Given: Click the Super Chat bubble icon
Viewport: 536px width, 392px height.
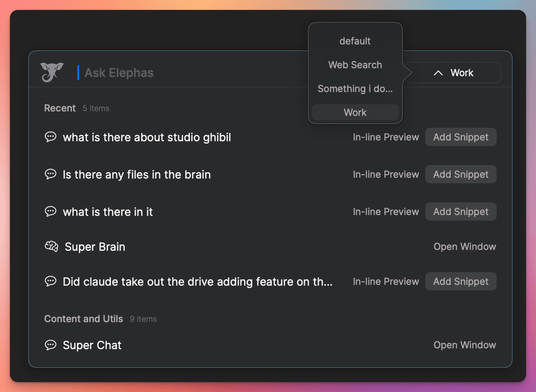Looking at the screenshot, I should 51,345.
